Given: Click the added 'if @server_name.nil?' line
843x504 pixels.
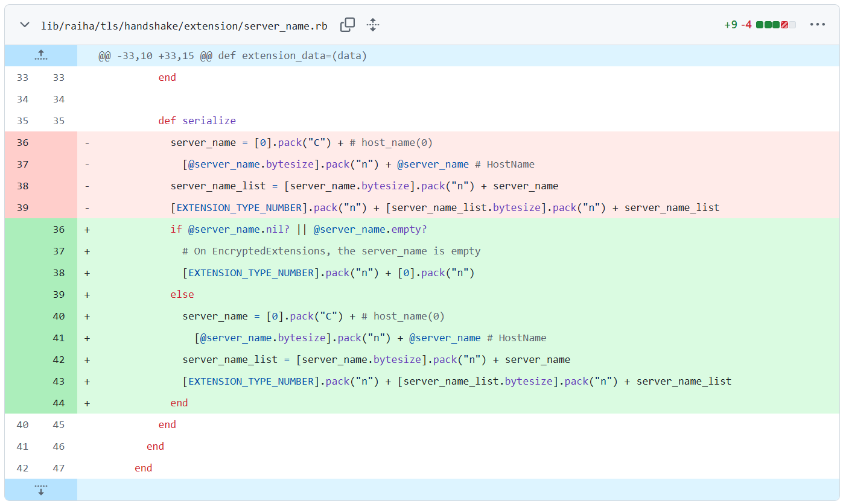Looking at the screenshot, I should point(299,229).
